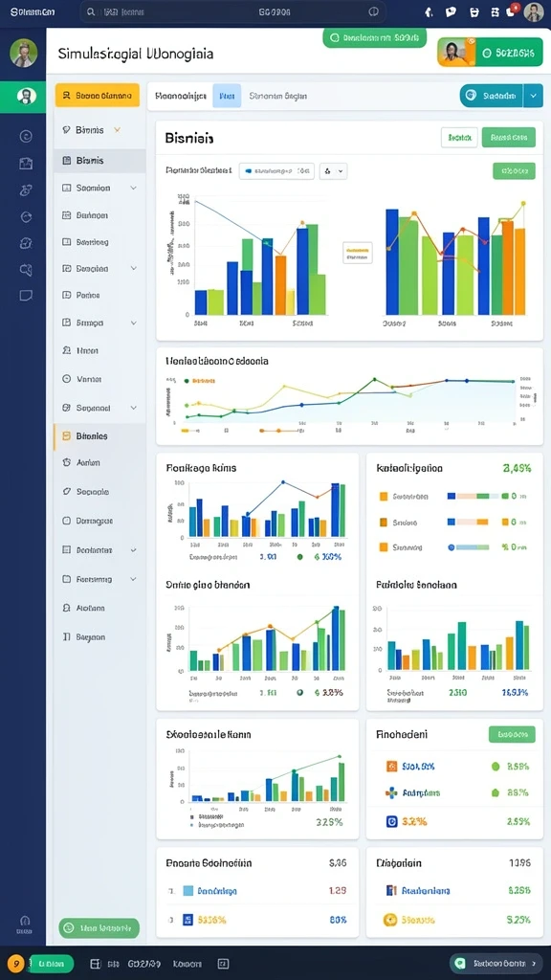This screenshot has width=551, height=980.
Task: Click the Aorian sidebar item icon
Action: click(67, 462)
